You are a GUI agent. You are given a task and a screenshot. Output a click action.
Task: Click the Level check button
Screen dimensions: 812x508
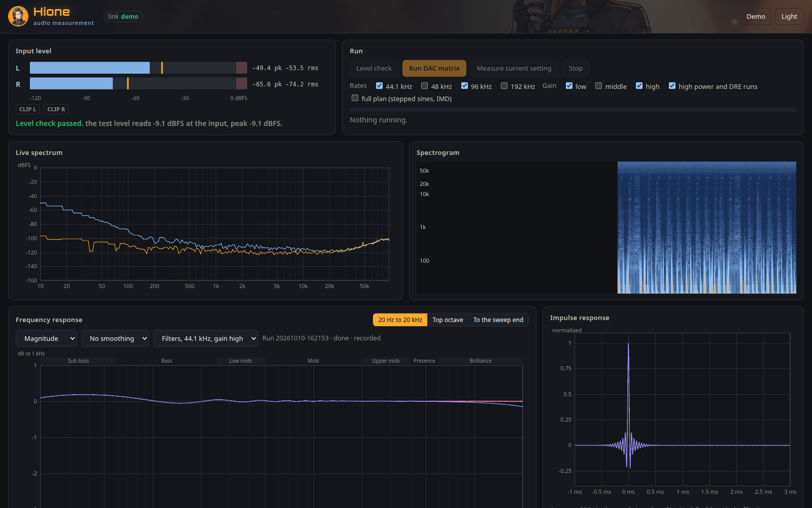pyautogui.click(x=374, y=68)
